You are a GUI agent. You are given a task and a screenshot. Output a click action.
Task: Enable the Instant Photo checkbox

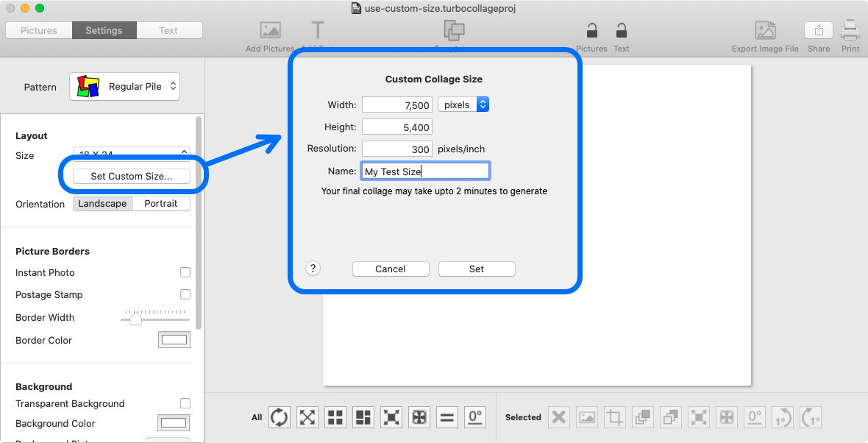click(185, 272)
